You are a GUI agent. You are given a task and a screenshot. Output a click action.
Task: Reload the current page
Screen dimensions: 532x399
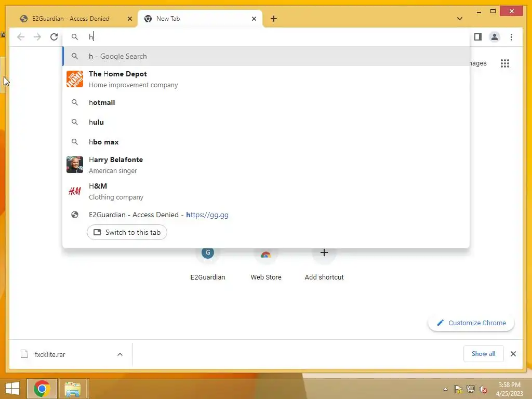coord(54,37)
